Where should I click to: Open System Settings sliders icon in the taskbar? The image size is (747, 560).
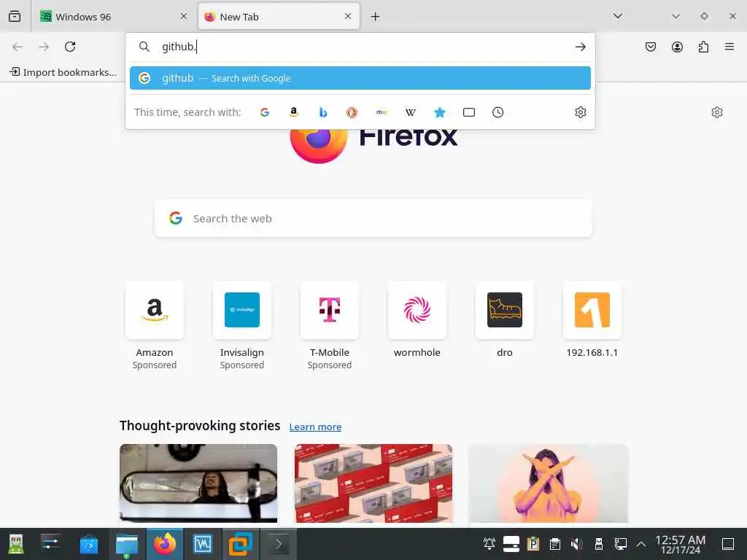(50, 544)
